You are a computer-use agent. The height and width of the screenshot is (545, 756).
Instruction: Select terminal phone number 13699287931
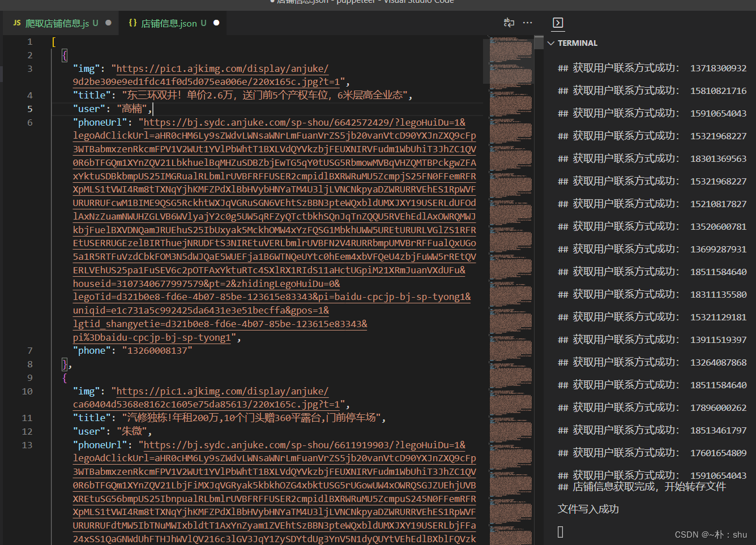click(718, 249)
